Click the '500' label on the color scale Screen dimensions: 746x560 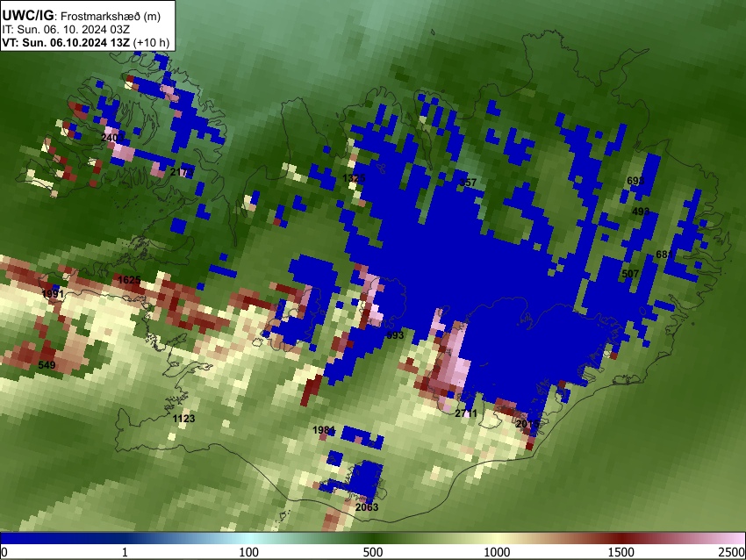[372, 552]
